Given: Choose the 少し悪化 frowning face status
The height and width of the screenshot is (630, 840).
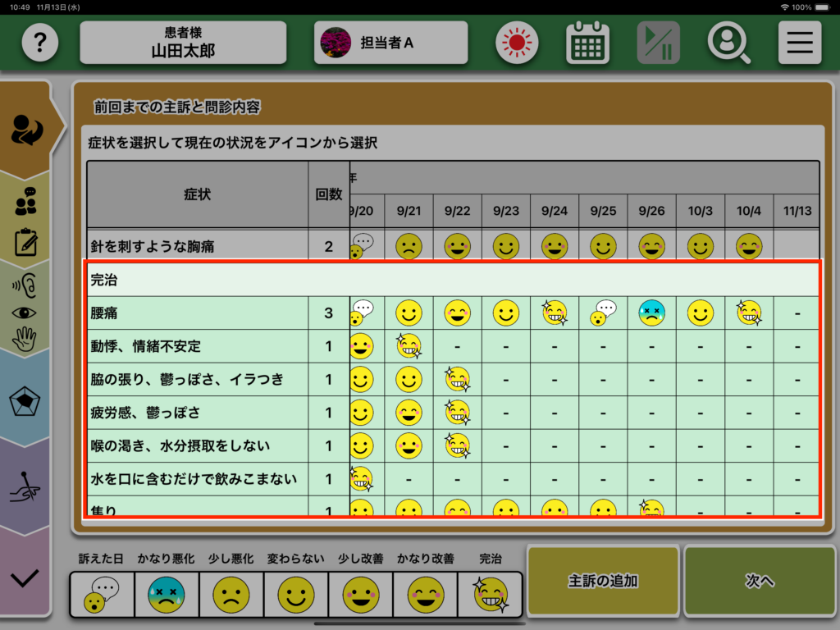Looking at the screenshot, I should (x=231, y=595).
